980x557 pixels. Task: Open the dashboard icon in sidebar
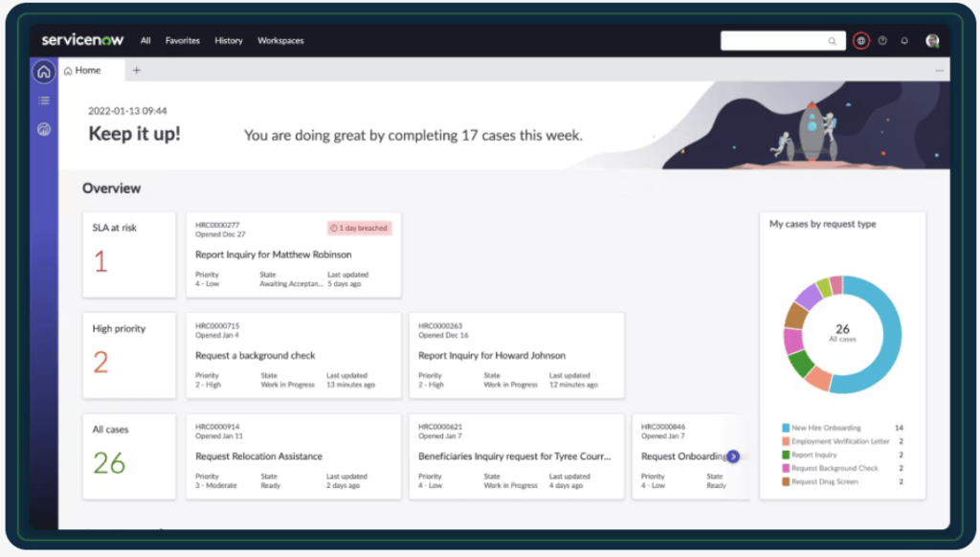44,129
